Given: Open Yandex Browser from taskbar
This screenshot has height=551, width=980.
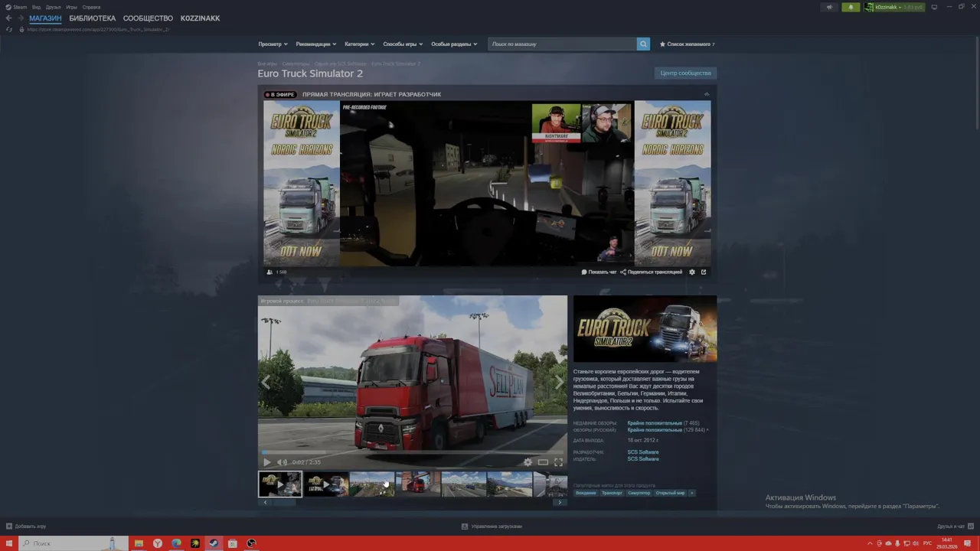Looking at the screenshot, I should [x=158, y=543].
